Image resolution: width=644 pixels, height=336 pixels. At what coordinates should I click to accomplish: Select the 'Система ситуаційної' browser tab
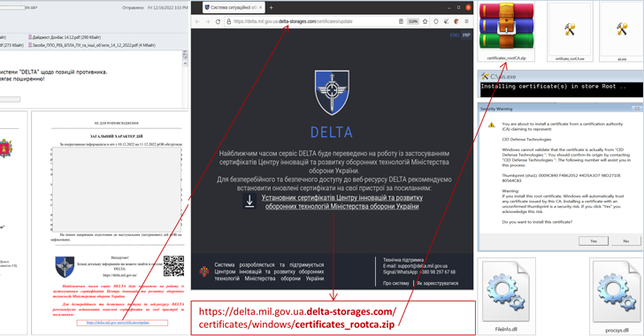[x=234, y=7]
